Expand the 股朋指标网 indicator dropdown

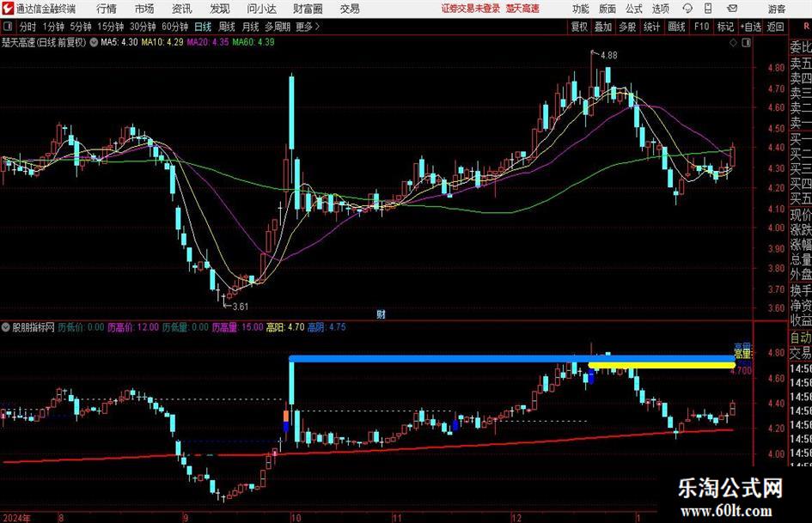6,327
